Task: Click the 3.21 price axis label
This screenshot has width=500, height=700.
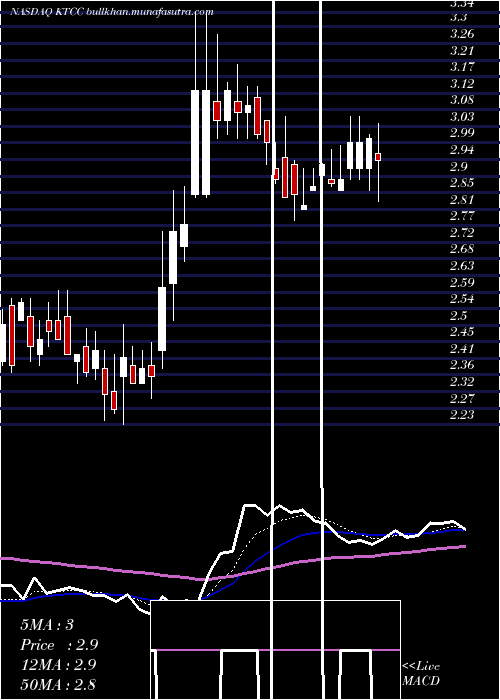Action: (462, 50)
